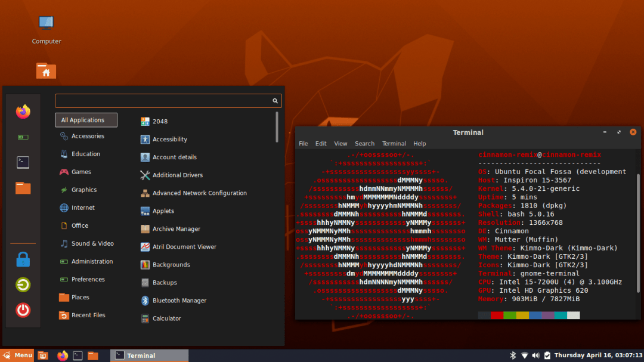Click the green Logout icon
Screen dimensions: 644x362
pyautogui.click(x=23, y=284)
